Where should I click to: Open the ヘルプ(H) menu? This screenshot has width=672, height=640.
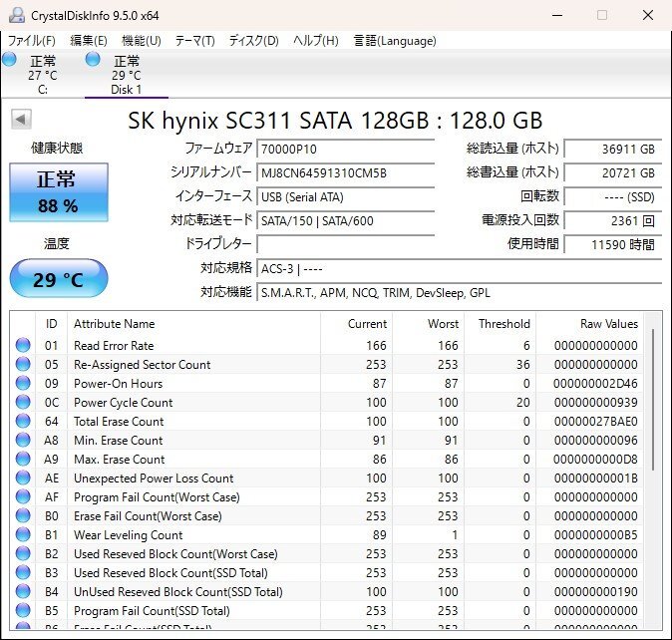pos(316,41)
